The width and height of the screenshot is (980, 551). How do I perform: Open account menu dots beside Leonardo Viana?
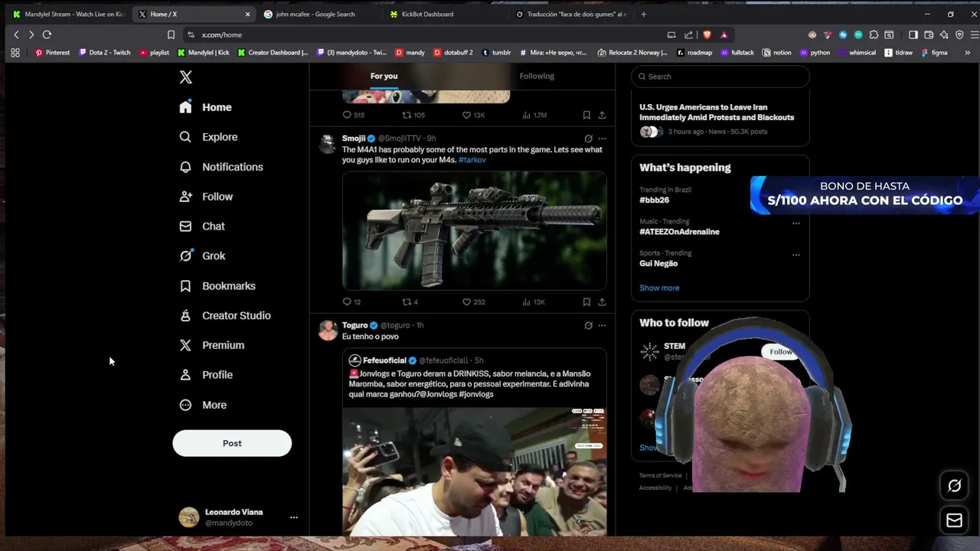(293, 517)
